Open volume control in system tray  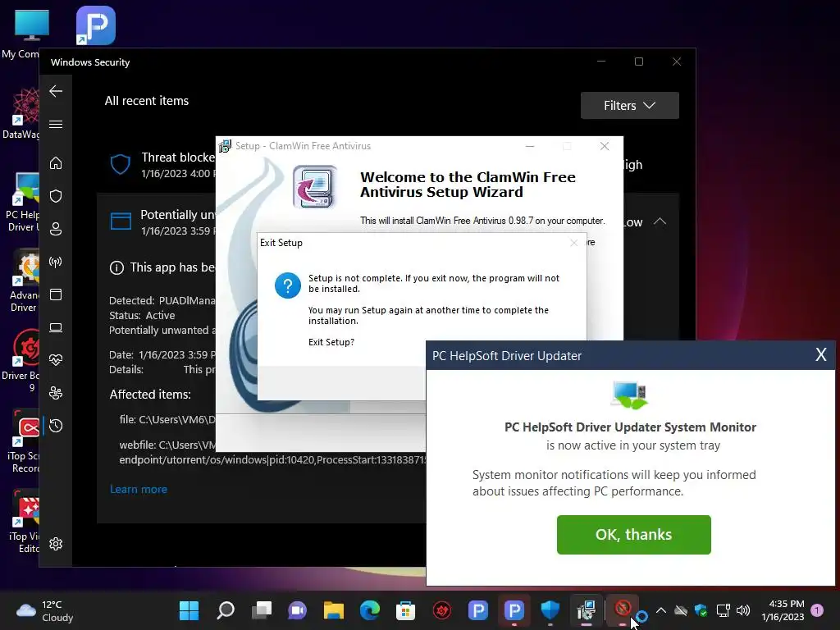tap(743, 610)
